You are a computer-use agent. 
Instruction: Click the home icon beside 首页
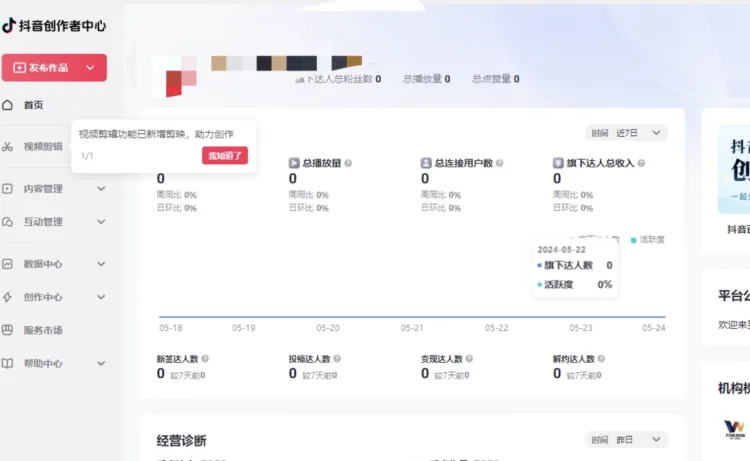pos(8,105)
